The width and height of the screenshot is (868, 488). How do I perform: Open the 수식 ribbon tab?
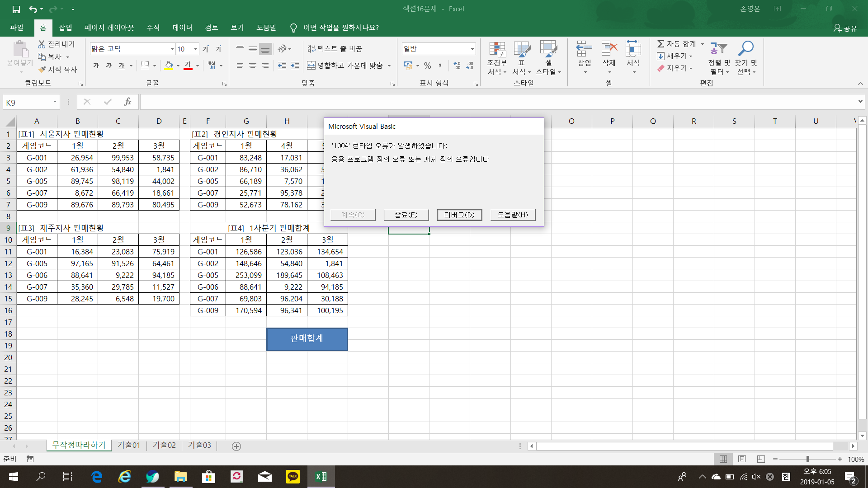coord(153,28)
